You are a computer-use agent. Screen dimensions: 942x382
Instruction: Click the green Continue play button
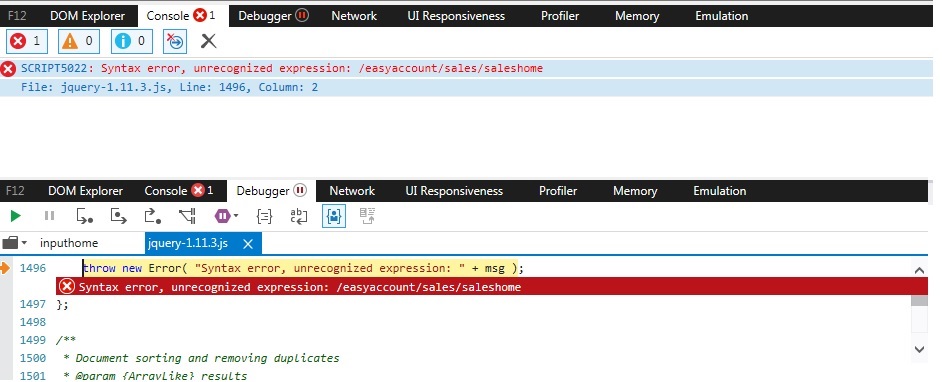tap(16, 216)
